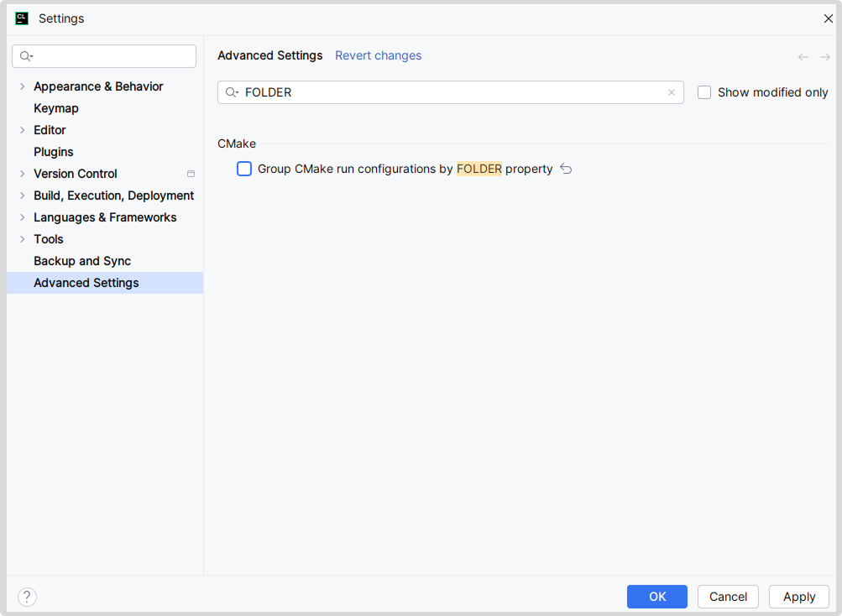This screenshot has height=616, width=842.
Task: Navigate back using the left arrow icon
Action: pyautogui.click(x=803, y=57)
